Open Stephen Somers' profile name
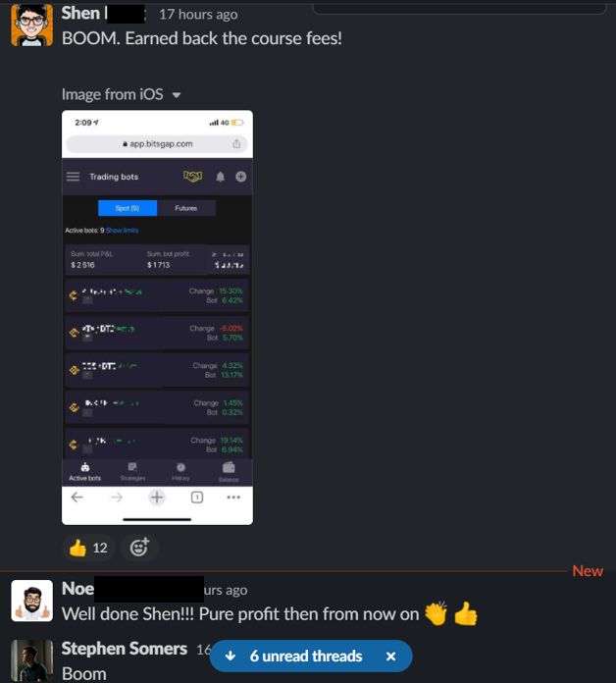The height and width of the screenshot is (683, 616). click(124, 649)
